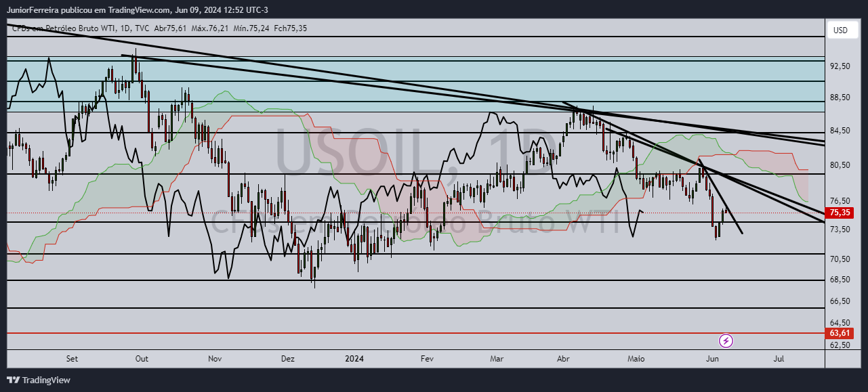The image size is (868, 392).
Task: Click the Dez month label on time axis
Action: point(287,359)
